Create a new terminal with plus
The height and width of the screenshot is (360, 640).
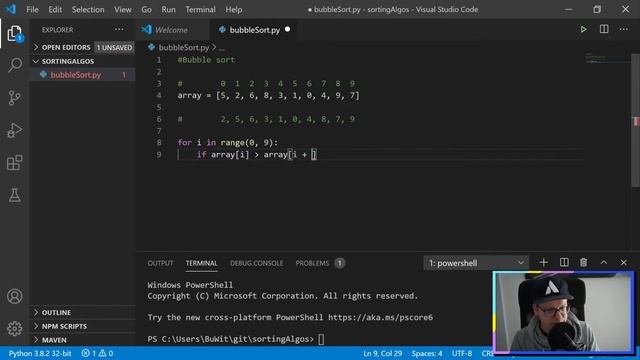543,262
